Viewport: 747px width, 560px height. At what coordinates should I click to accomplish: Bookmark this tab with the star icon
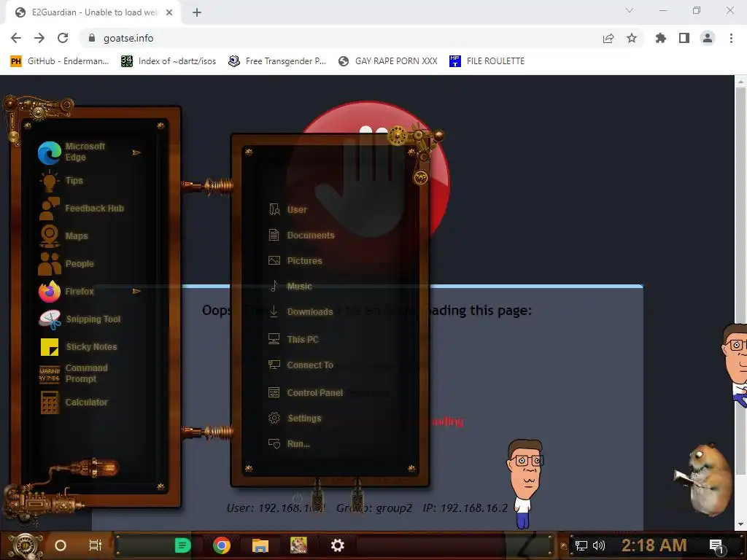click(x=632, y=38)
